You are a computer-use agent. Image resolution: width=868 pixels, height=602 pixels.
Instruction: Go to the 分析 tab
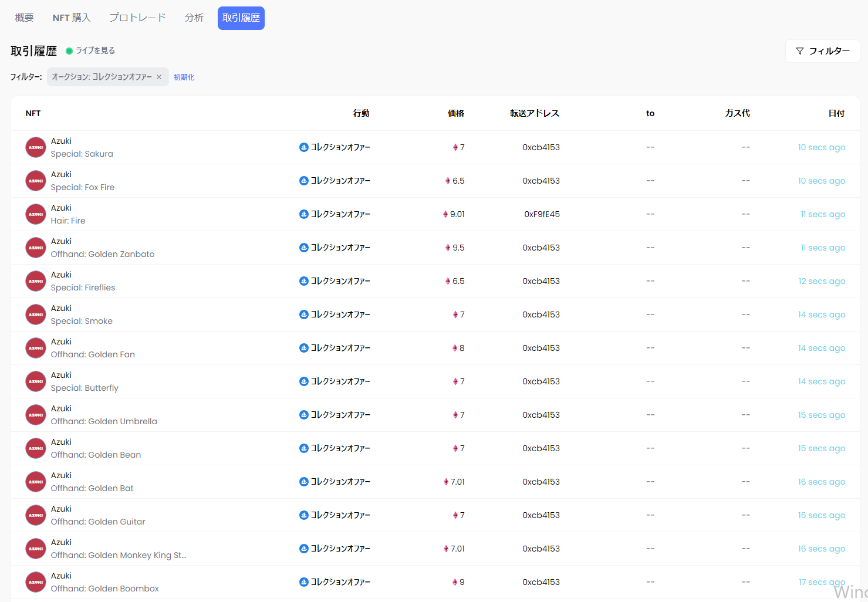click(194, 18)
